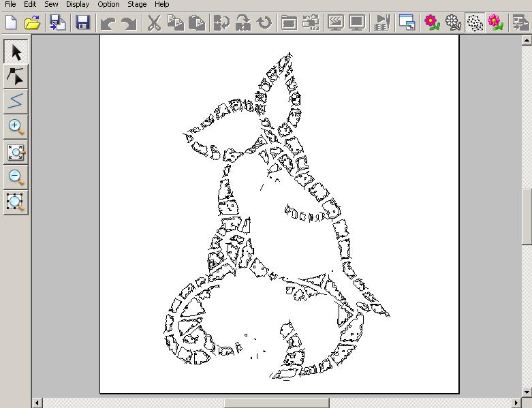532x408 pixels.
Task: Click the vertical scrollbar down arrow
Action: point(527,391)
